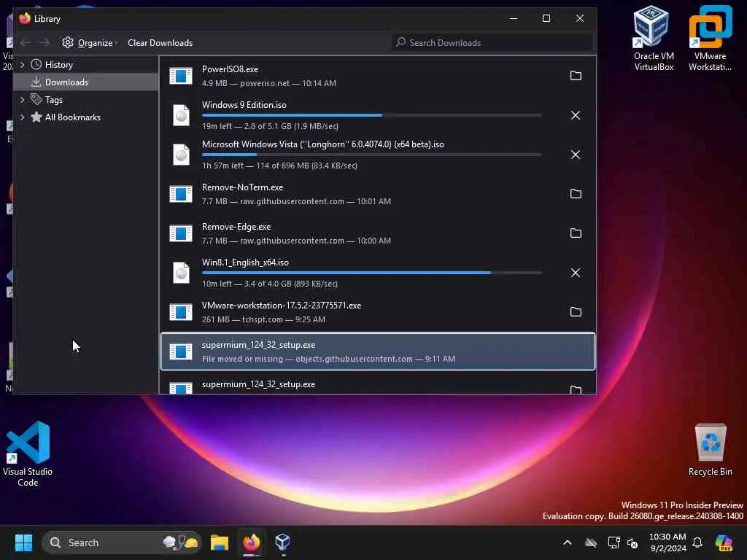Open folder for Remove-Edge.exe
This screenshot has width=747, height=560.
click(x=576, y=233)
